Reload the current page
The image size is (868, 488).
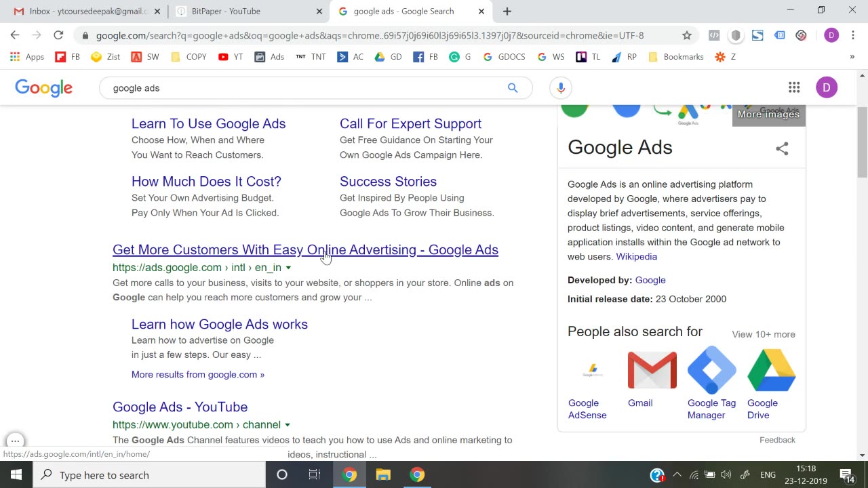click(x=58, y=35)
